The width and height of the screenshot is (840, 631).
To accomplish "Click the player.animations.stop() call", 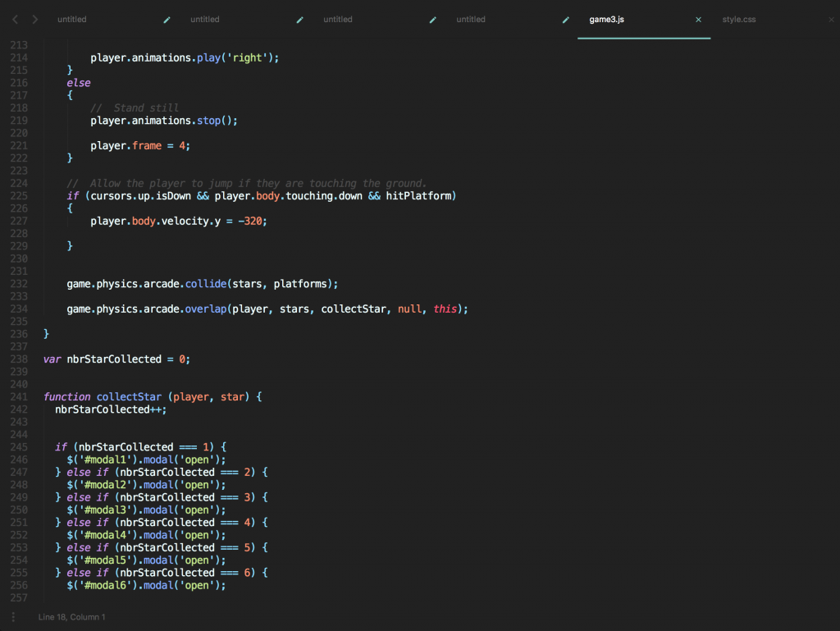I will pos(164,121).
